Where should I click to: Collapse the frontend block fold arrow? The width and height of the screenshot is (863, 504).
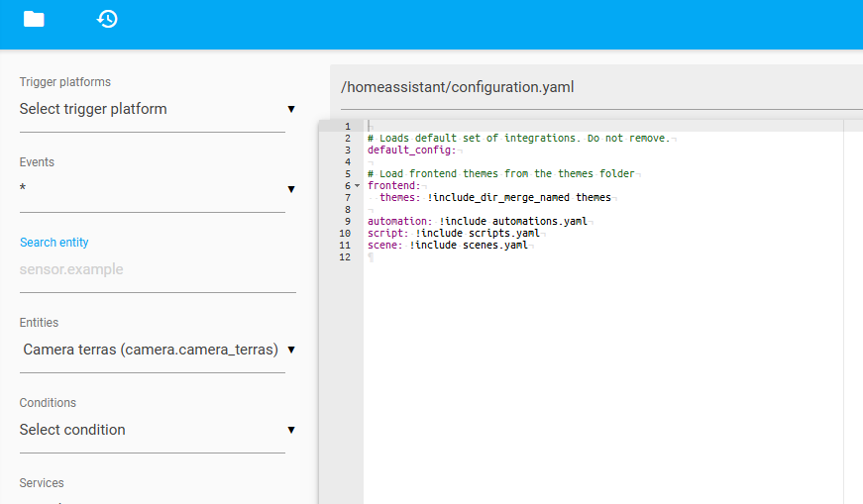click(x=358, y=186)
